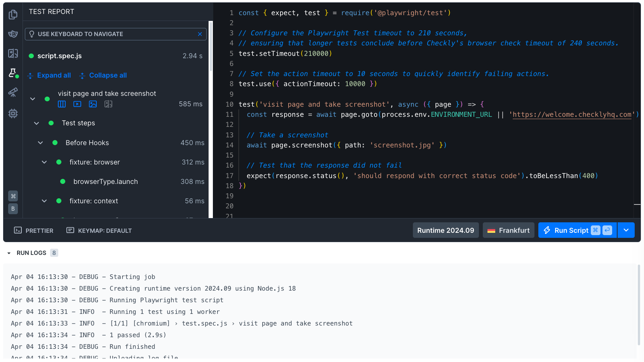The image size is (644, 362).
Task: Collapse the Before Hooks tree node
Action: pyautogui.click(x=40, y=143)
